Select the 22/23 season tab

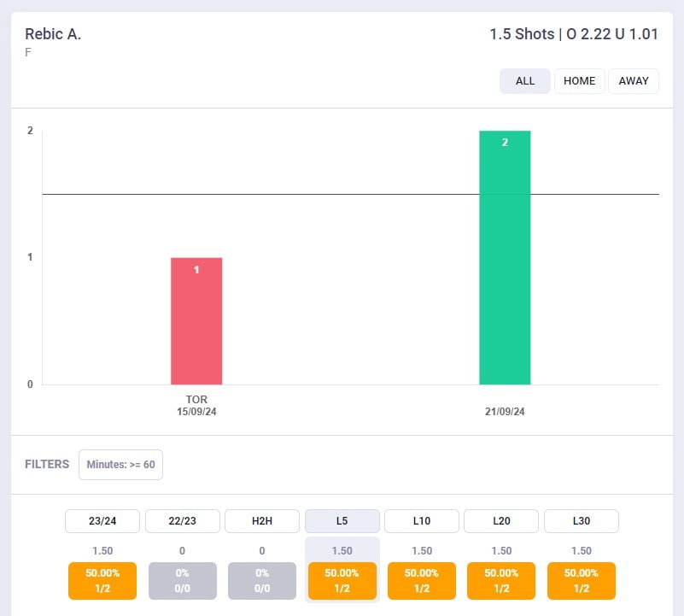click(183, 521)
